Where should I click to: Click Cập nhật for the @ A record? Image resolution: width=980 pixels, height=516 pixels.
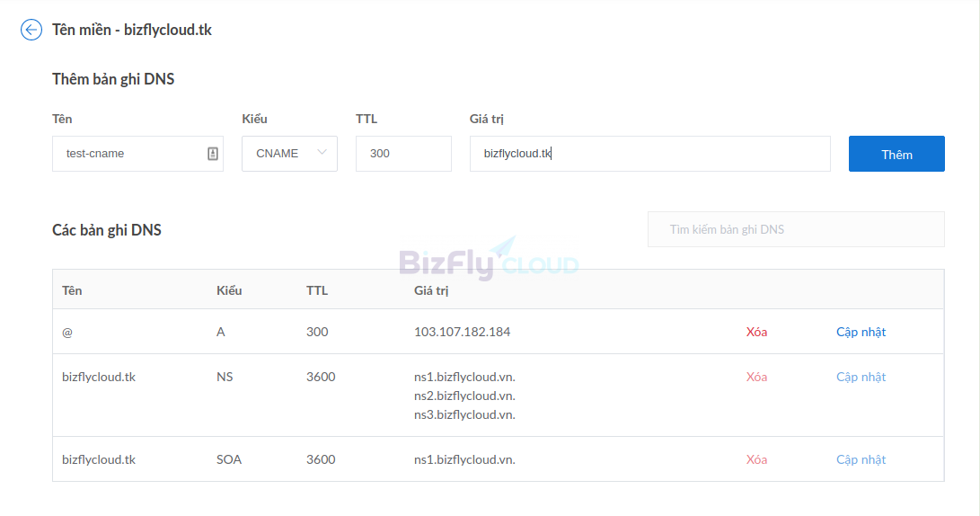pyautogui.click(x=861, y=332)
